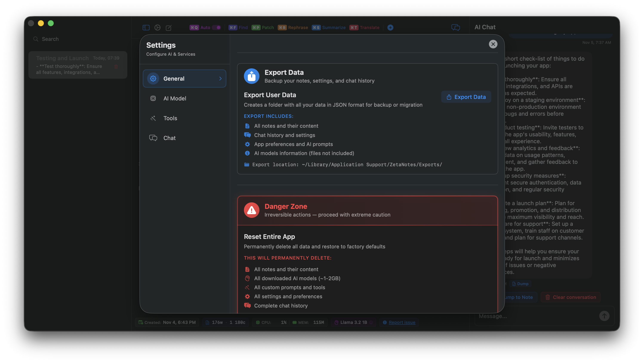Switch to the Tools settings section
Screen dimensions: 644x363
click(x=170, y=118)
